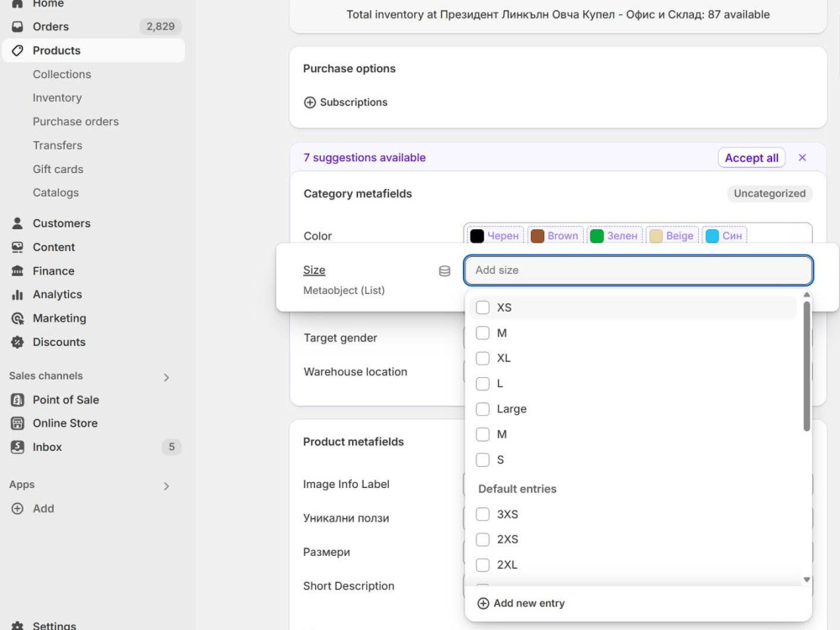Viewport: 840px width, 630px height.
Task: Click the Уникални ползи label
Action: click(346, 518)
